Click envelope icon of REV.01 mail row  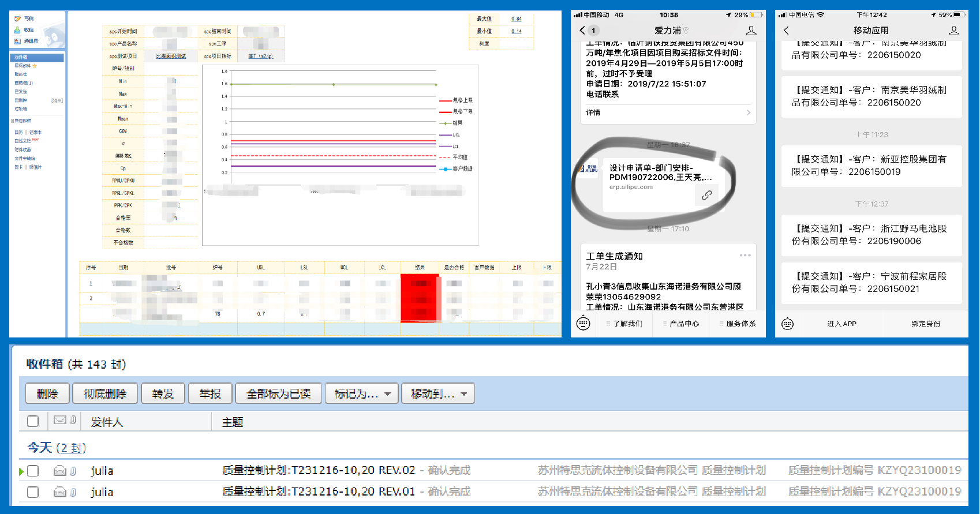[60, 492]
